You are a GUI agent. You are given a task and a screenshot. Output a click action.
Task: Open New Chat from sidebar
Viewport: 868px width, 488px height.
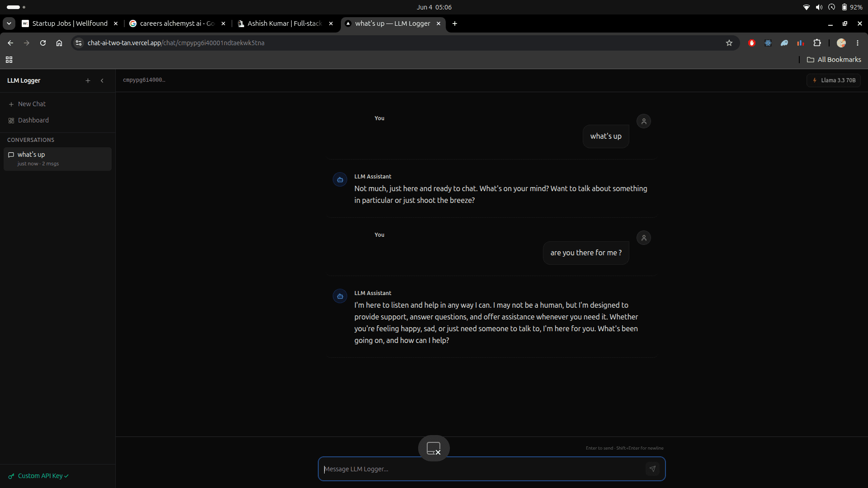[57, 104]
